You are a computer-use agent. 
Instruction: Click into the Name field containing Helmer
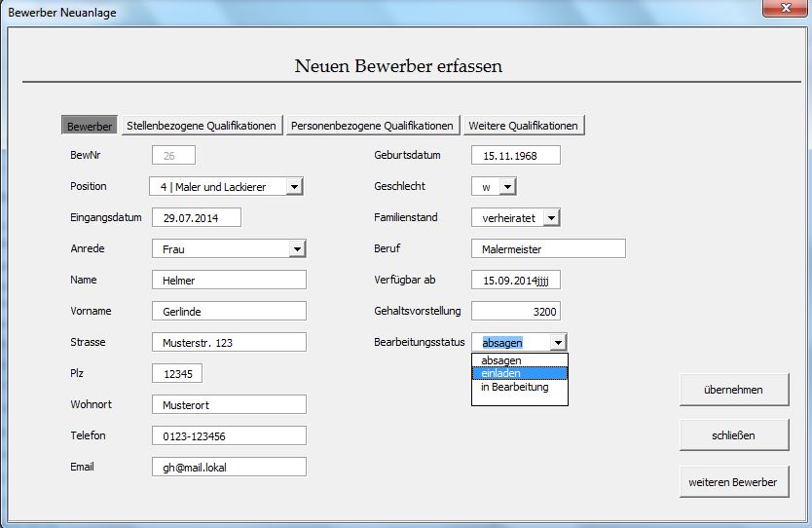tap(229, 281)
